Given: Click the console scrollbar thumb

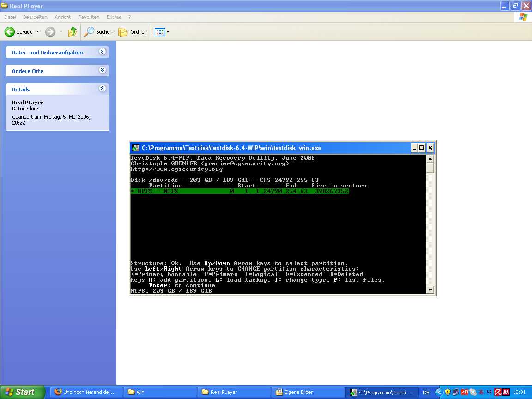Looking at the screenshot, I should (x=430, y=168).
